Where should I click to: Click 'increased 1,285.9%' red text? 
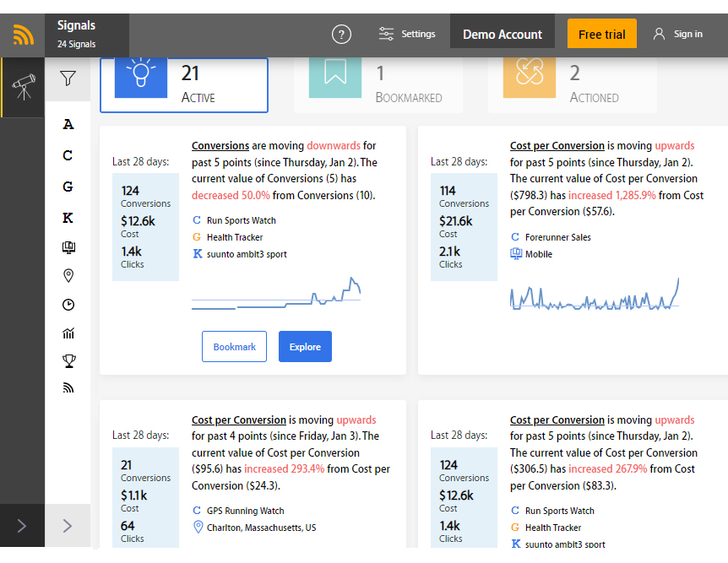(612, 195)
